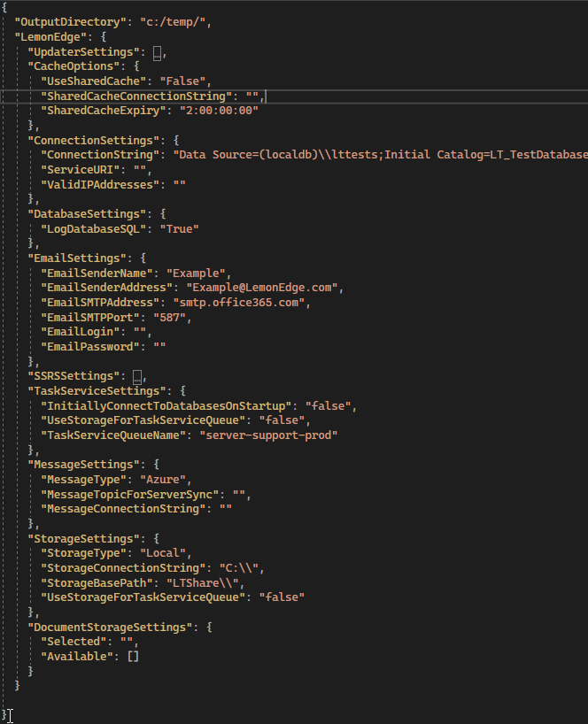This screenshot has width=588, height=724.
Task: Click the "MessageTopicForServerSync" key
Action: tap(130, 495)
